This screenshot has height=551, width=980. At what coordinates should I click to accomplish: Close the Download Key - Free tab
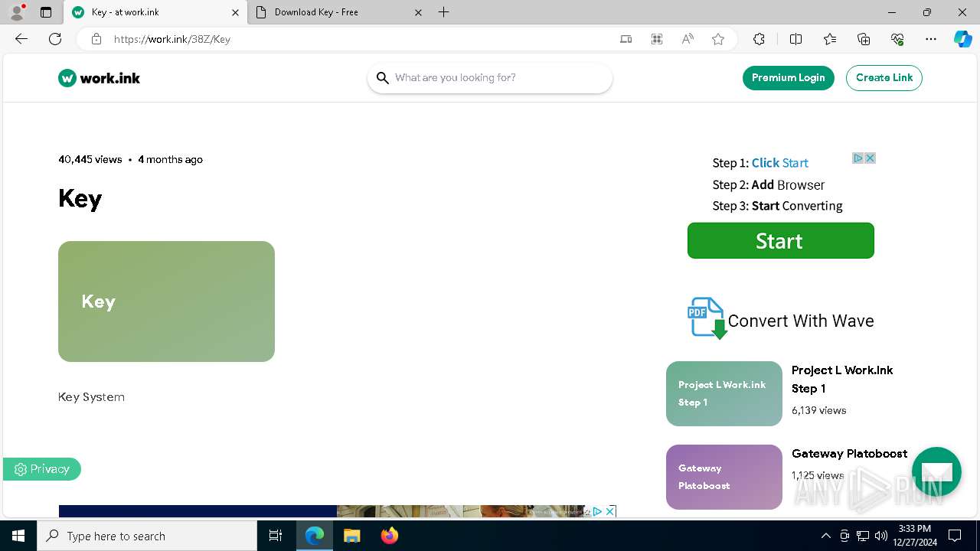click(418, 12)
